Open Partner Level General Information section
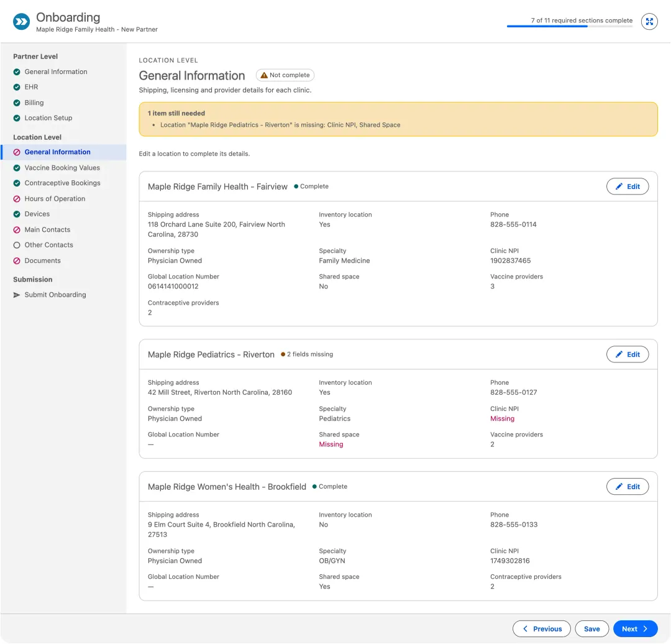This screenshot has width=671, height=644. pos(63,72)
